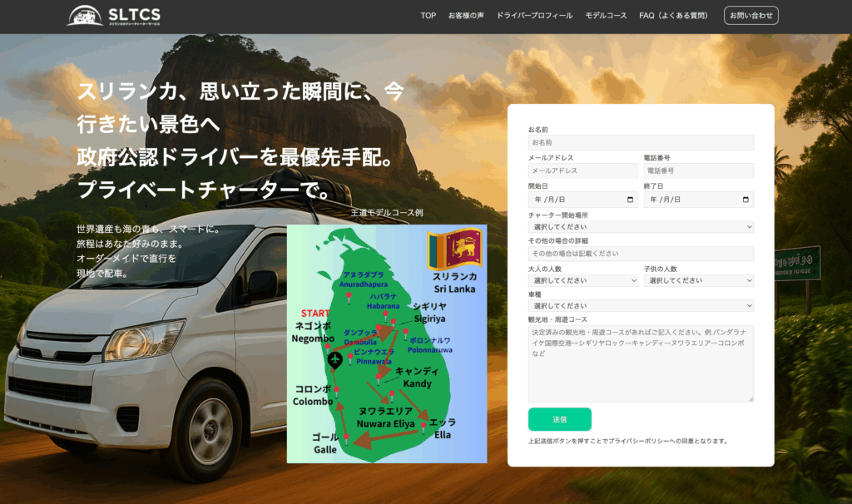852x504 pixels.
Task: Click the airplane icon on the map
Action: 334,359
